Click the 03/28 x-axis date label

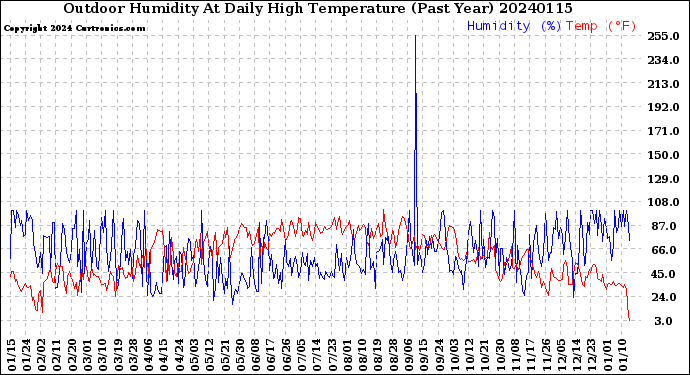tap(134, 355)
